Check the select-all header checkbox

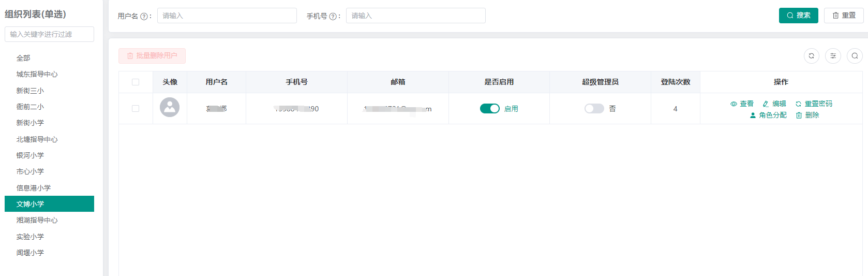[x=136, y=82]
